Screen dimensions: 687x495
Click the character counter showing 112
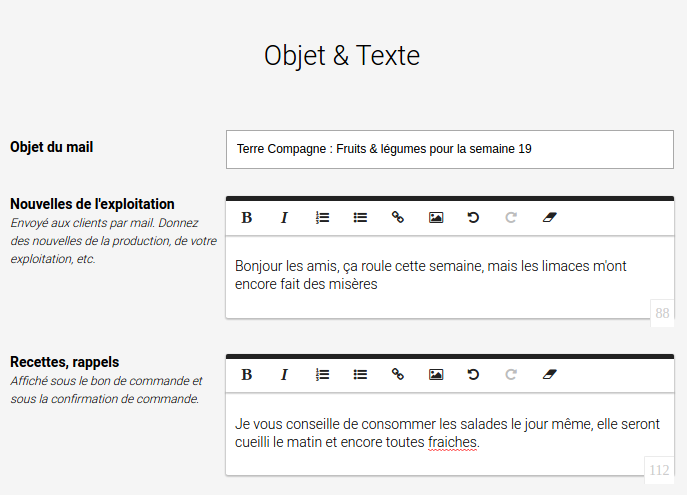point(659,470)
